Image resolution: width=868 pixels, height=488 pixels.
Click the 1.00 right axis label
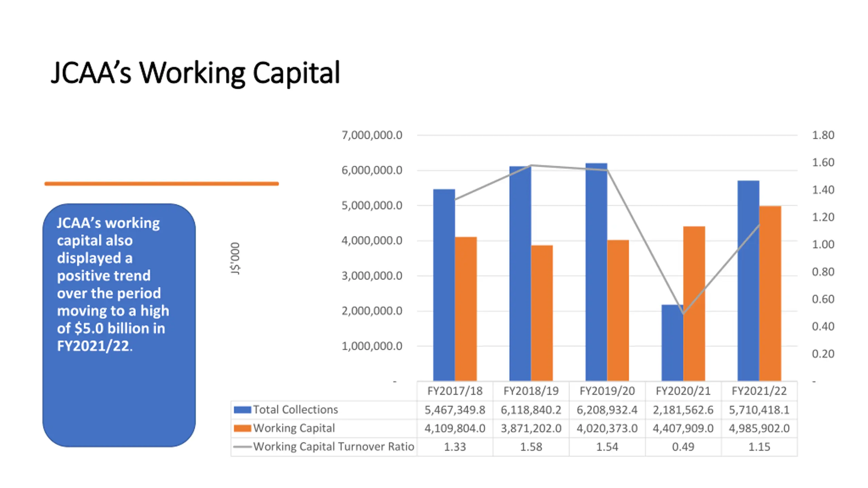click(823, 244)
